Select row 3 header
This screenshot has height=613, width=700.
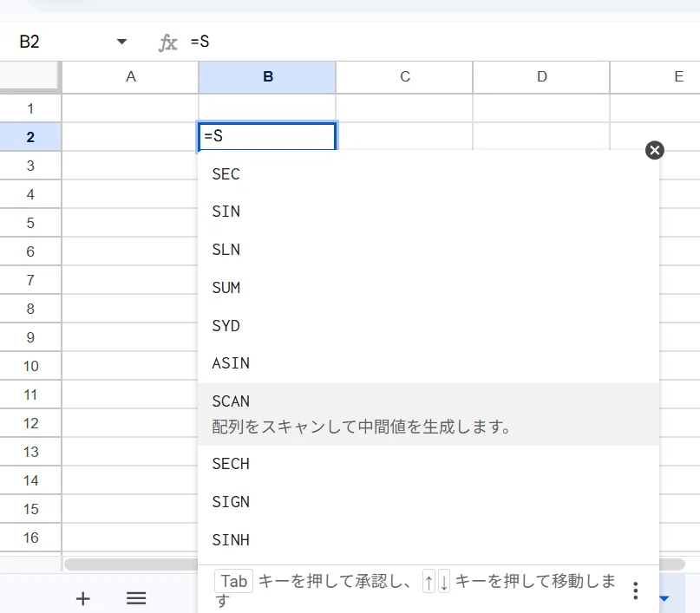pos(30,166)
